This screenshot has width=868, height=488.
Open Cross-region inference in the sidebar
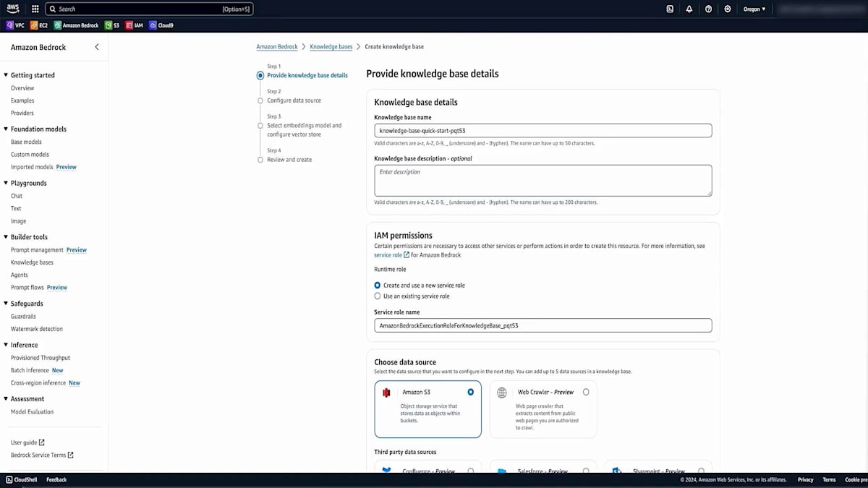point(38,383)
